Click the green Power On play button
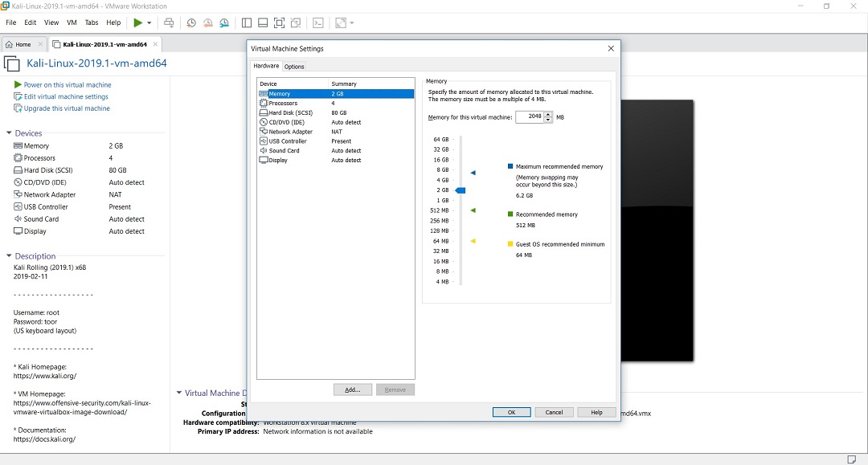 pyautogui.click(x=138, y=22)
